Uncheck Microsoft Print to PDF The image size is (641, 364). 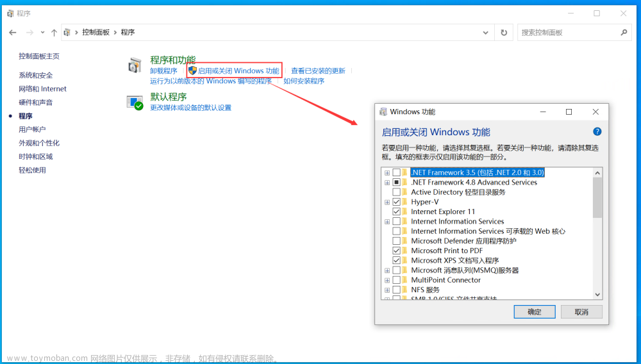click(396, 251)
